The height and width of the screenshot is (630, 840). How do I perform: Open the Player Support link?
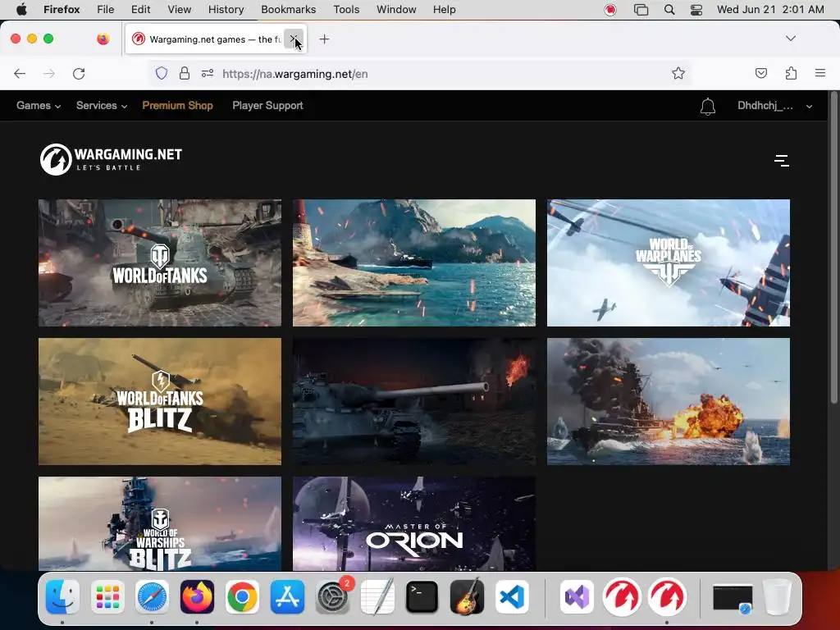tap(268, 106)
